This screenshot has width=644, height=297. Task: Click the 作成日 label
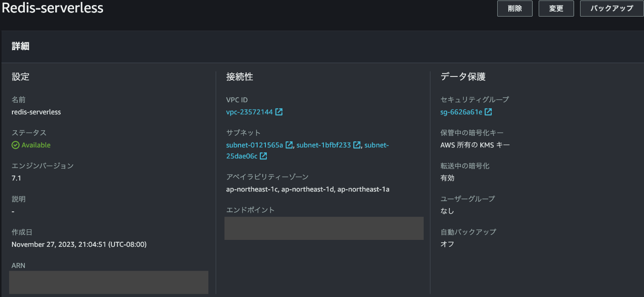tap(22, 232)
